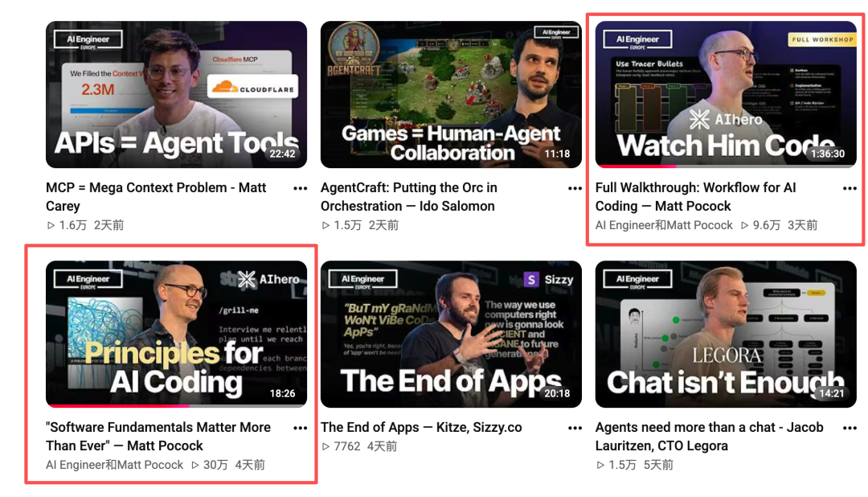This screenshot has height=497, width=868.
Task: Click the AI Engineer badge on Cloudflare thumbnail
Action: point(88,40)
